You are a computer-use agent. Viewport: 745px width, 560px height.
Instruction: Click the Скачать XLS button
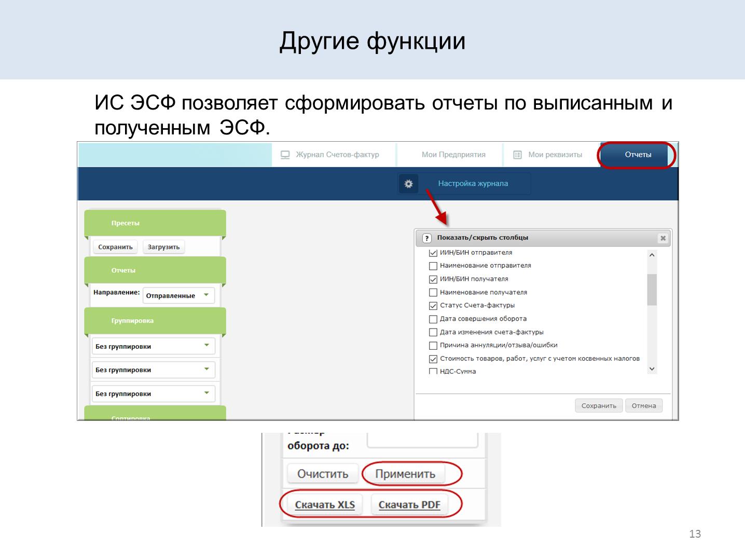[x=325, y=504]
